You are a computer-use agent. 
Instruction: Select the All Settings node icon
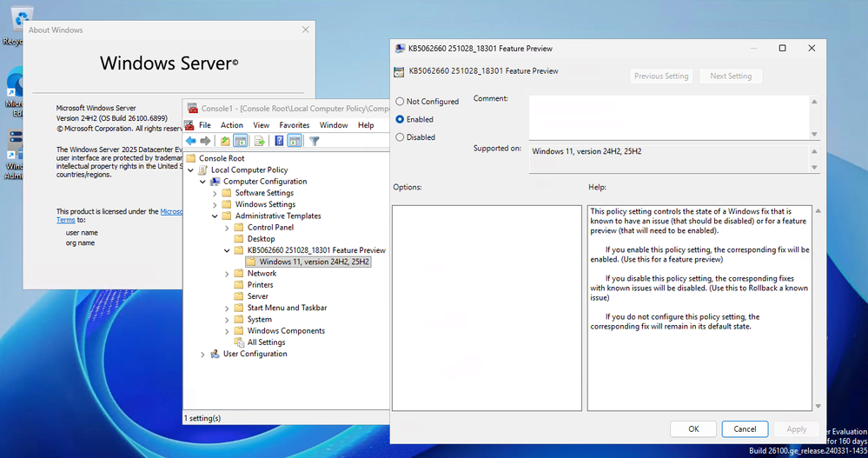(x=240, y=342)
